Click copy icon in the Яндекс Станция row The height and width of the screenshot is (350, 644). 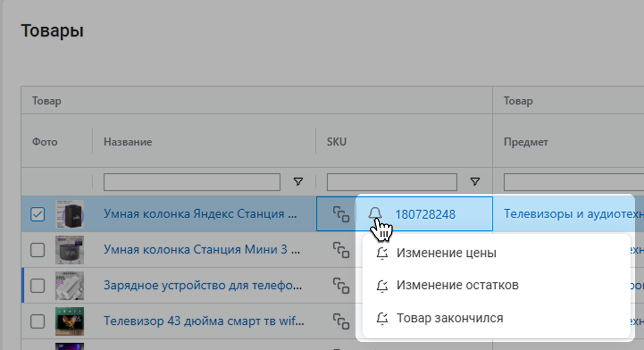point(341,214)
